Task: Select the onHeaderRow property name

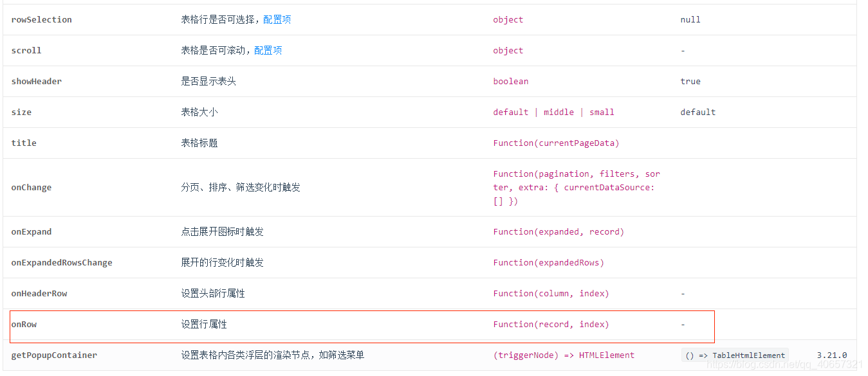Action: [x=39, y=293]
